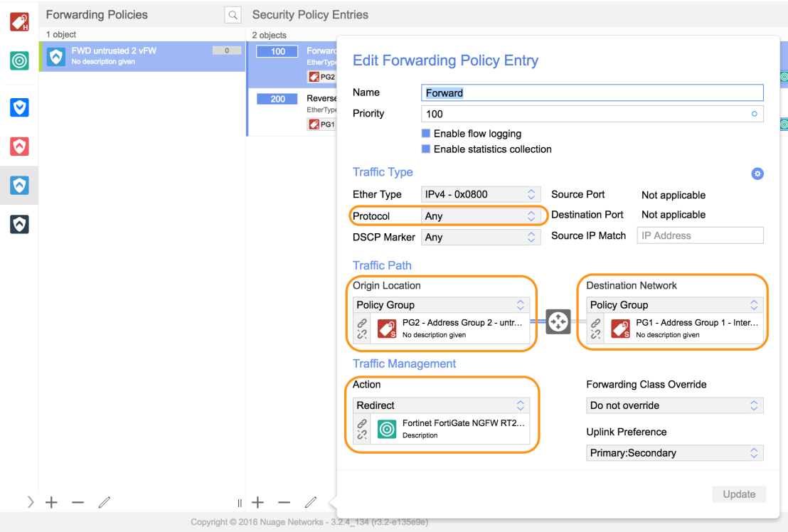This screenshot has height=532, width=788.
Task: Open the Action Redirect dropdown
Action: click(x=441, y=405)
